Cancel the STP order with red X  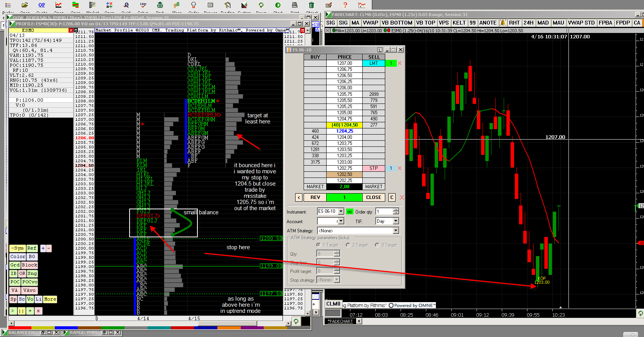(399, 168)
